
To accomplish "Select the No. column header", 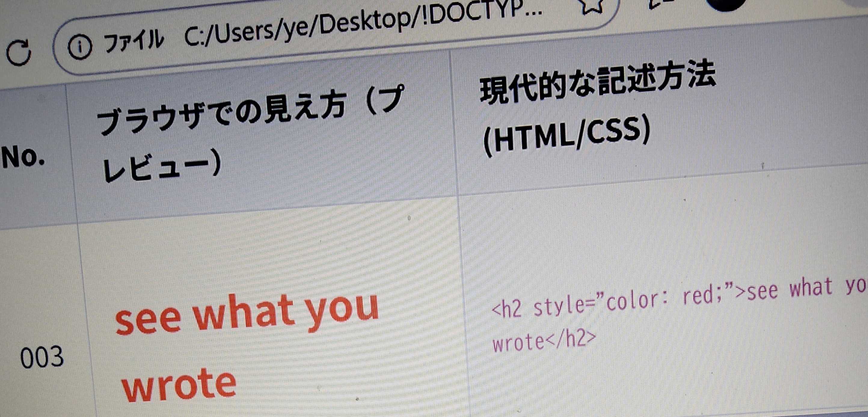I will 23,158.
